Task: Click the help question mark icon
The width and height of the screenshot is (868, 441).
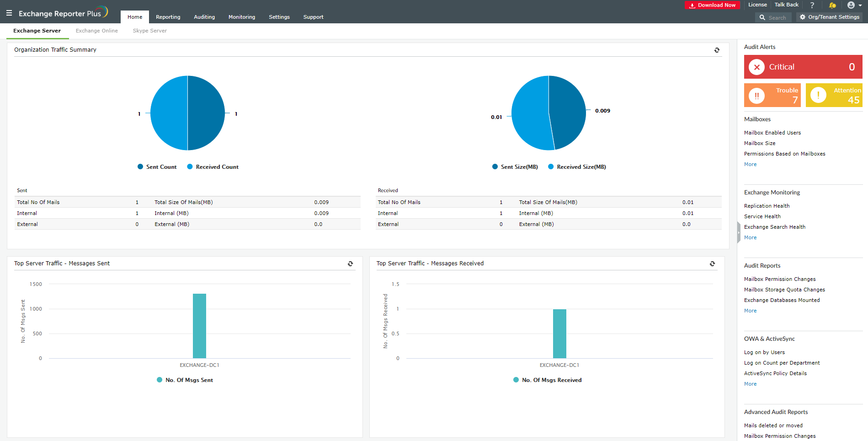Action: [812, 5]
